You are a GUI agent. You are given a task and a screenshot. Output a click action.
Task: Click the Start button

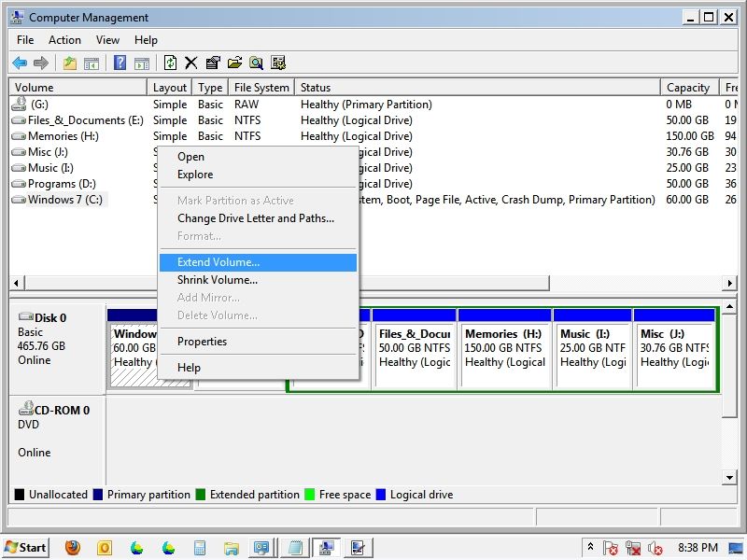pyautogui.click(x=25, y=548)
